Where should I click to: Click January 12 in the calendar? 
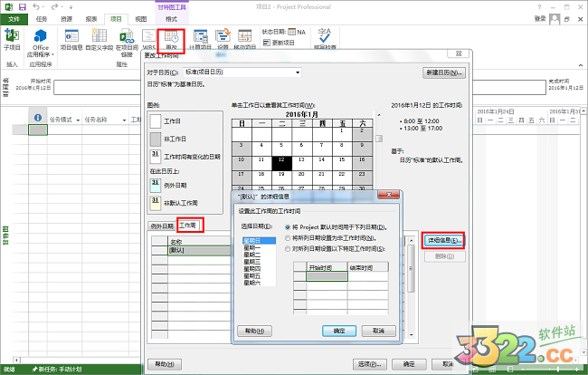(x=281, y=164)
